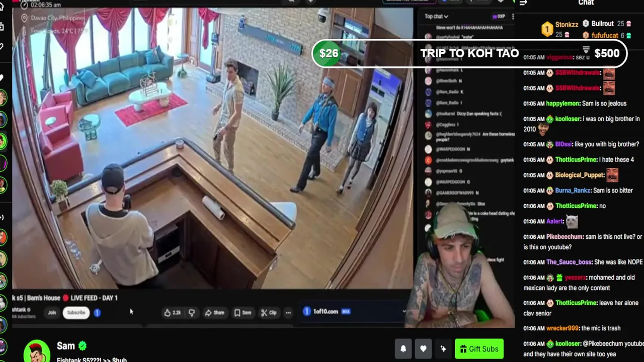Click the YouTube Join button
This screenshot has width=644, height=362.
(x=52, y=312)
